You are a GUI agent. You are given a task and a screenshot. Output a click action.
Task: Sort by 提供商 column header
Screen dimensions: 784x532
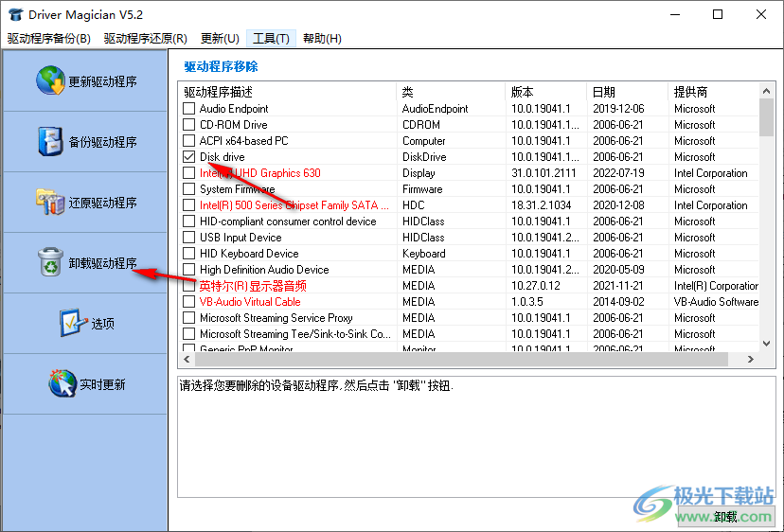[x=714, y=92]
